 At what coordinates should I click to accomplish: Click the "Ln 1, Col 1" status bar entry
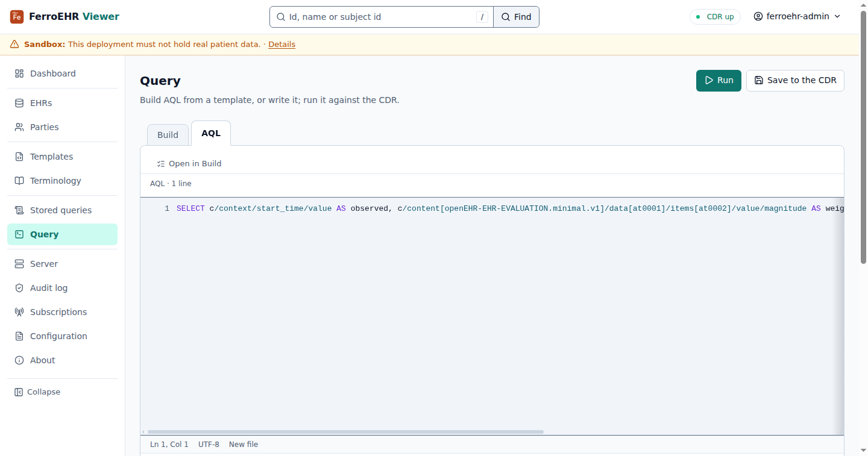(169, 445)
